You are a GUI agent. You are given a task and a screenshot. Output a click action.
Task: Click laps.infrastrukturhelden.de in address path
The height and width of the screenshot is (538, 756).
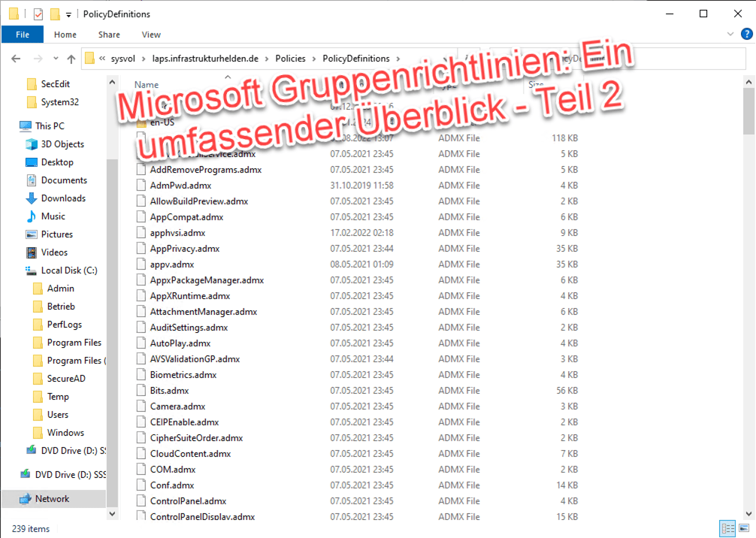205,59
